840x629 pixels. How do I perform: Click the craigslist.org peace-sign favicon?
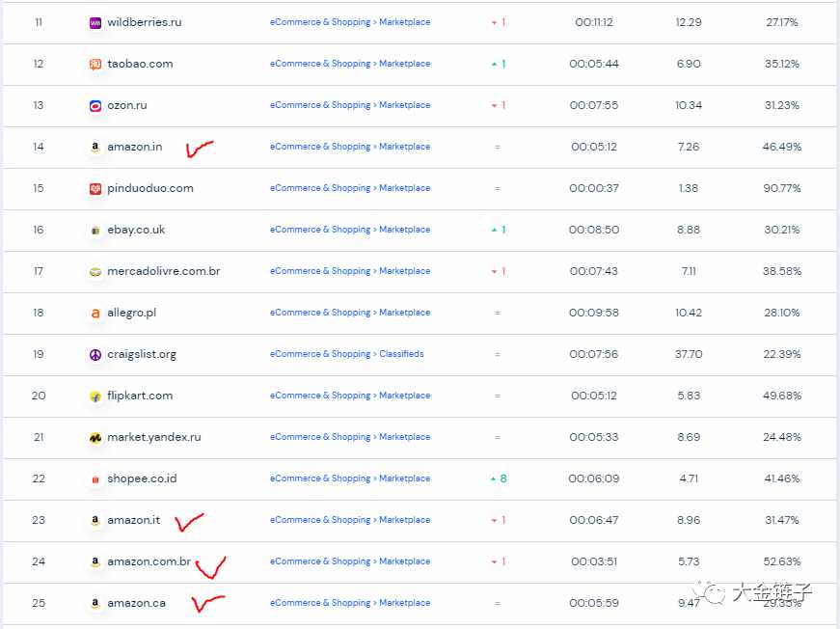(x=95, y=355)
